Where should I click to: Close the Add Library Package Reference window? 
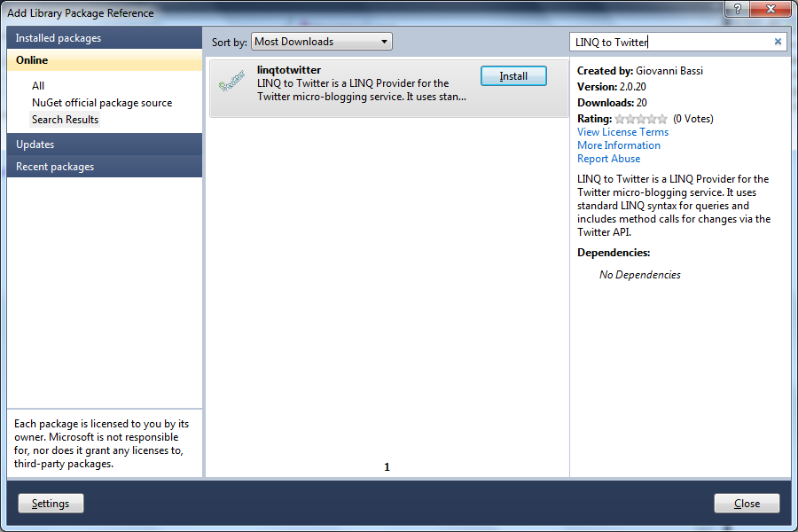(x=771, y=9)
